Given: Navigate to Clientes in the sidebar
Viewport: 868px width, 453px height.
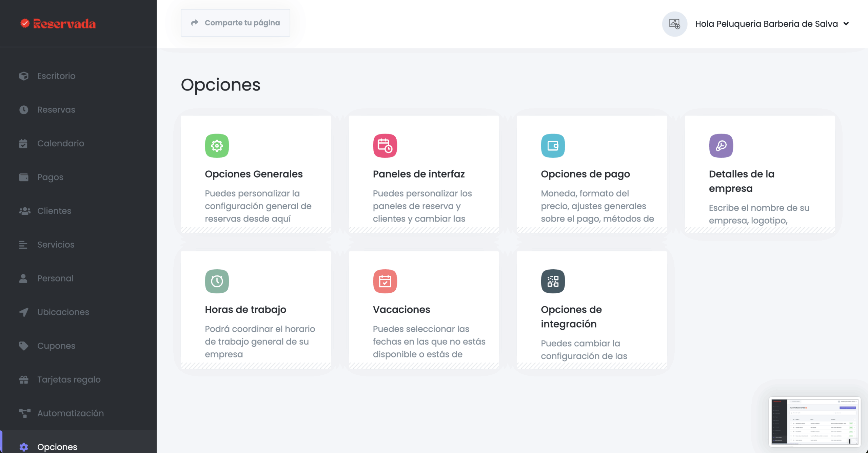Looking at the screenshot, I should coord(54,211).
